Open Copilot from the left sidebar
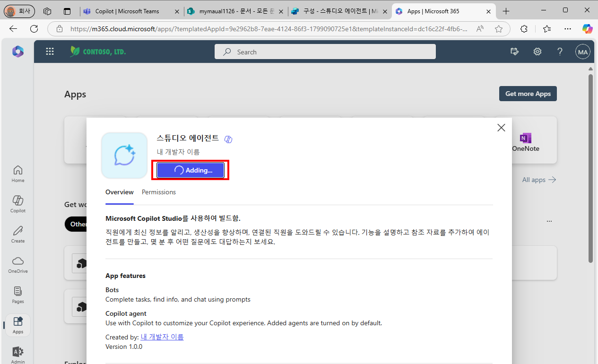Screen dimensions: 598x364 coord(18,204)
